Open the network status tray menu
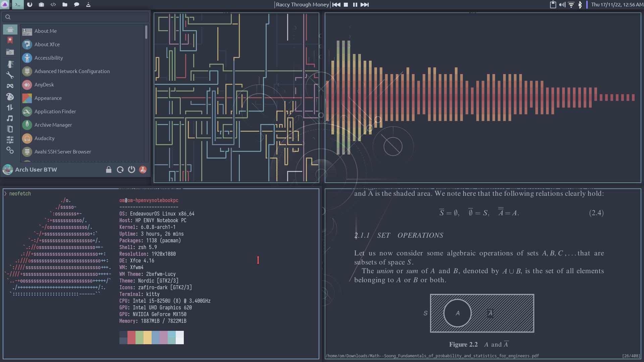This screenshot has width=644, height=362. pos(571,5)
